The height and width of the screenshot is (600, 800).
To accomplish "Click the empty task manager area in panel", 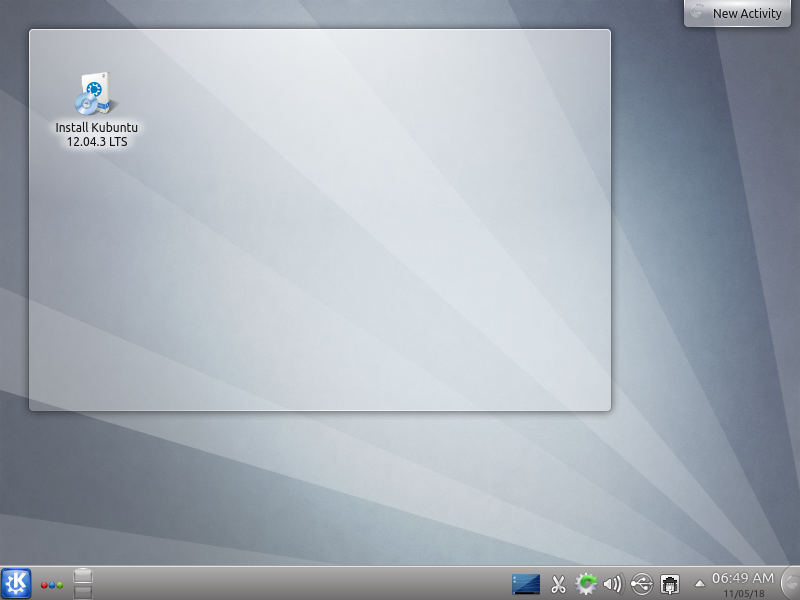I will tap(300, 584).
